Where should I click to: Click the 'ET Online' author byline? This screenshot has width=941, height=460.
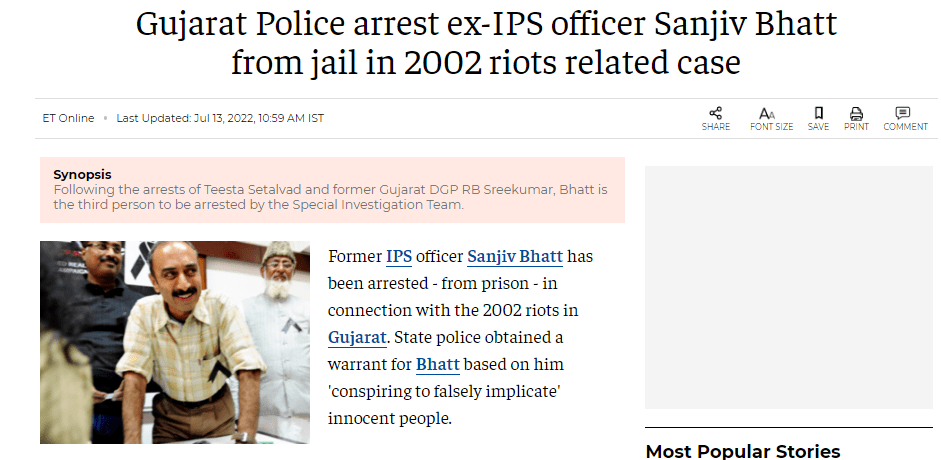pyautogui.click(x=68, y=118)
